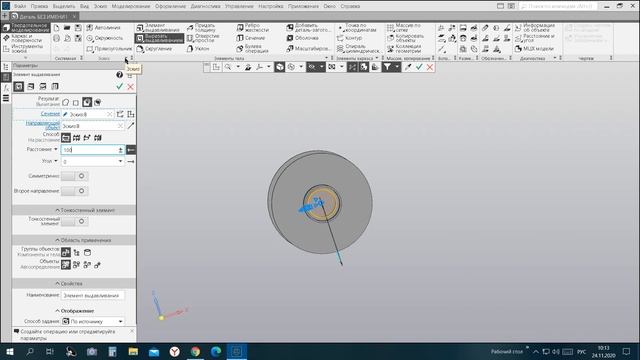Image resolution: width=640 pixels, height=360 pixels.
Task: Click the Сечение link label
Action: 50,114
